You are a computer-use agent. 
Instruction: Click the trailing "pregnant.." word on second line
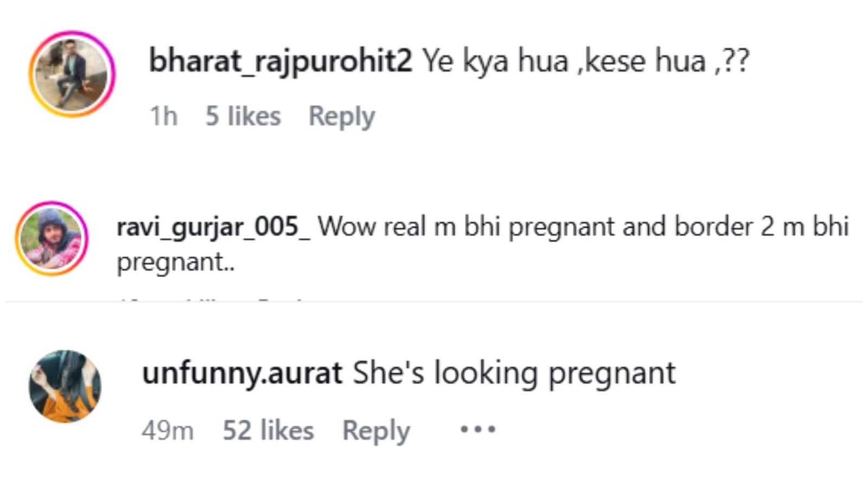click(176, 262)
